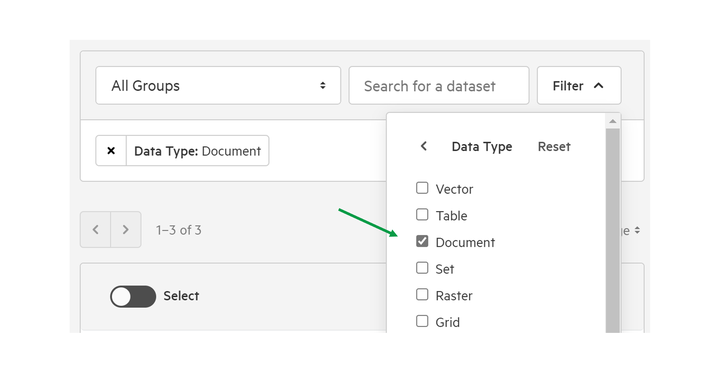Check the Raster data type checkbox
Screen dimensions: 720x373
(x=422, y=294)
